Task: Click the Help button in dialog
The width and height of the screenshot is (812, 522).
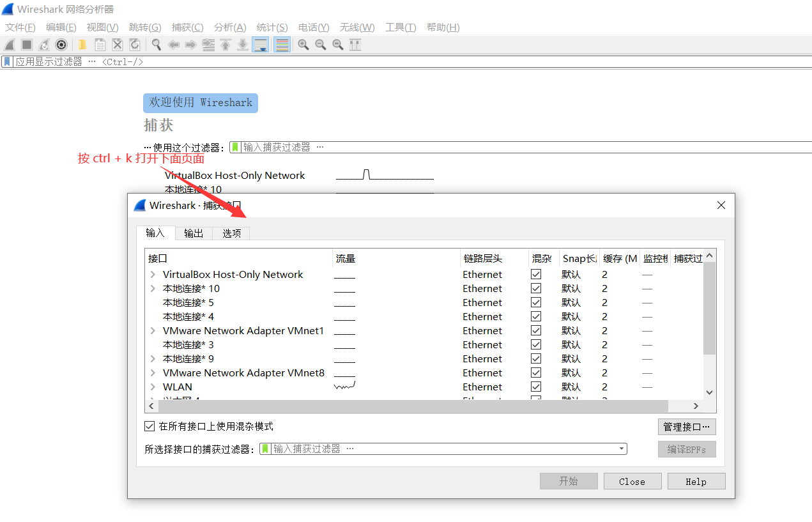Action: (x=696, y=481)
